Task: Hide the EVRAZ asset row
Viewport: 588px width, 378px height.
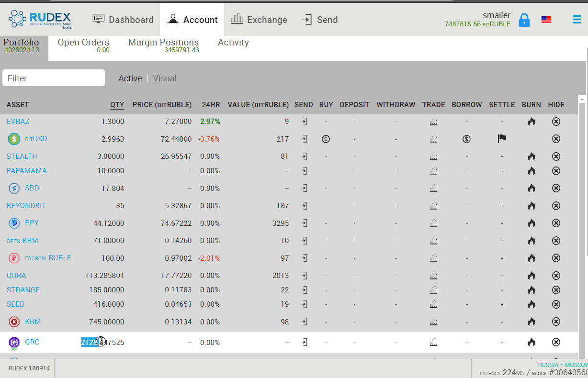Action: pyautogui.click(x=556, y=122)
